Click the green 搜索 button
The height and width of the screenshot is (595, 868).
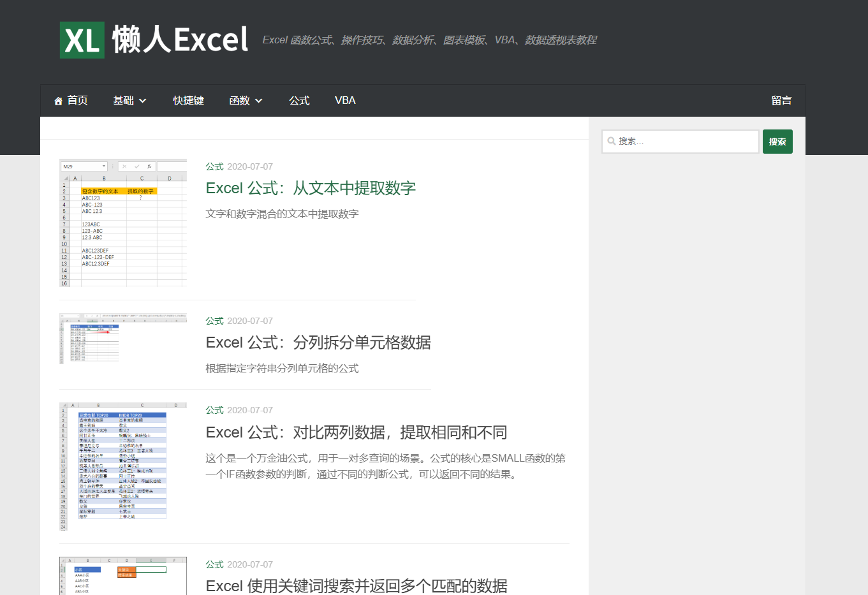click(x=777, y=142)
